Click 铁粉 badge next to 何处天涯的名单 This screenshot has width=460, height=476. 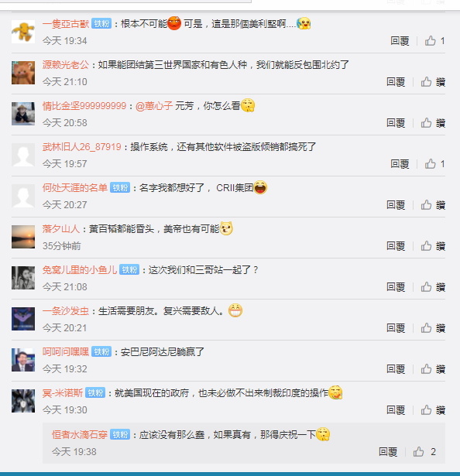[120, 187]
